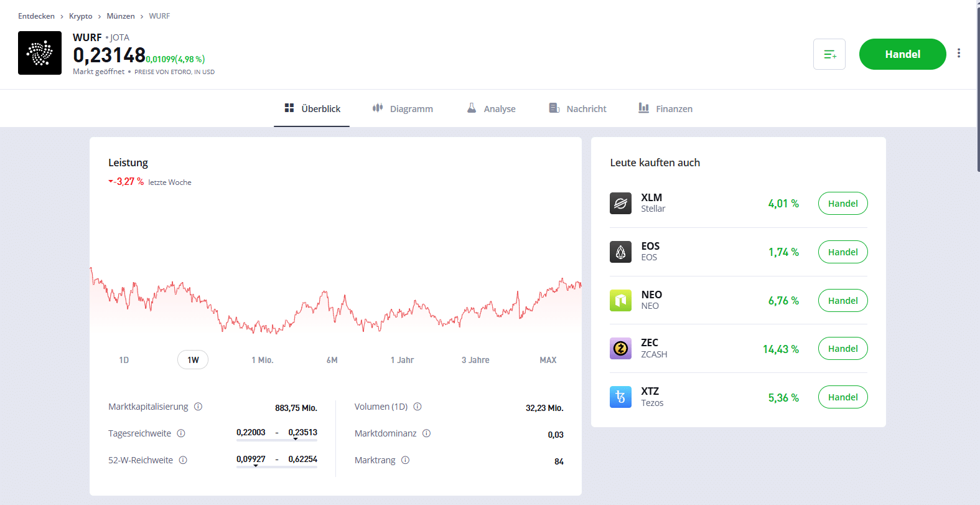
Task: Click the Nachricht tab news icon
Action: pyautogui.click(x=554, y=108)
